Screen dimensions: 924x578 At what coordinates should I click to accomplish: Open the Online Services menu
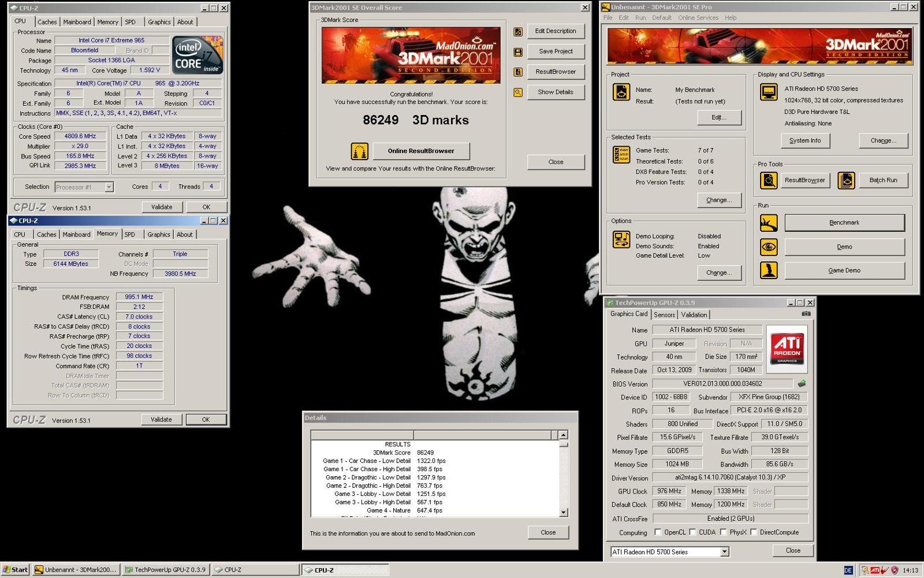pyautogui.click(x=698, y=18)
